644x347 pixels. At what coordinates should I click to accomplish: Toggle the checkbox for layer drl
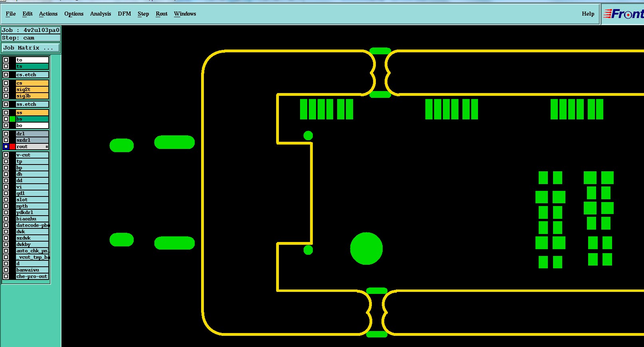pyautogui.click(x=6, y=134)
